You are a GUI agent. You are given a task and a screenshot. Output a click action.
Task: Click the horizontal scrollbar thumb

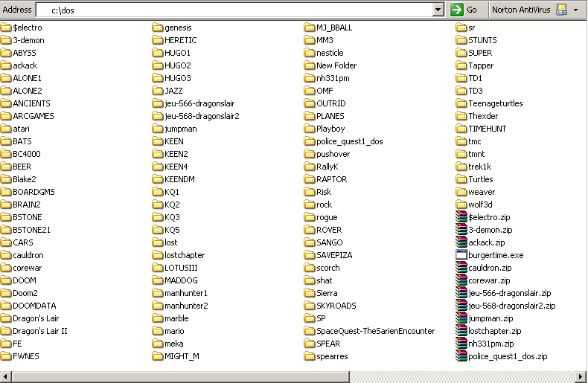tap(180, 376)
